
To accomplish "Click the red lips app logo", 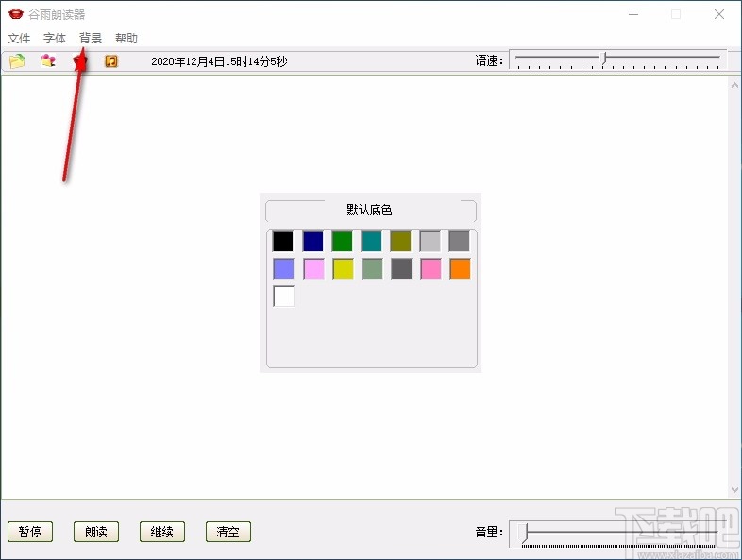I will click(x=16, y=14).
